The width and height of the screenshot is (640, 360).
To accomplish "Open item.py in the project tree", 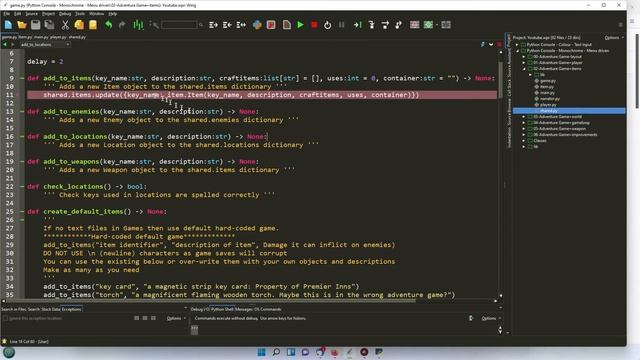I will click(x=547, y=87).
